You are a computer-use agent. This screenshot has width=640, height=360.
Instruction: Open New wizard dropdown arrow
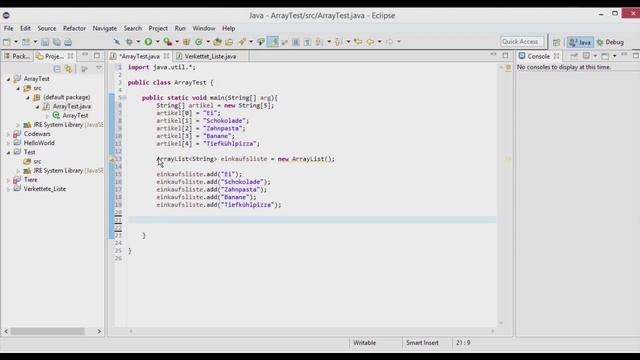point(16,42)
